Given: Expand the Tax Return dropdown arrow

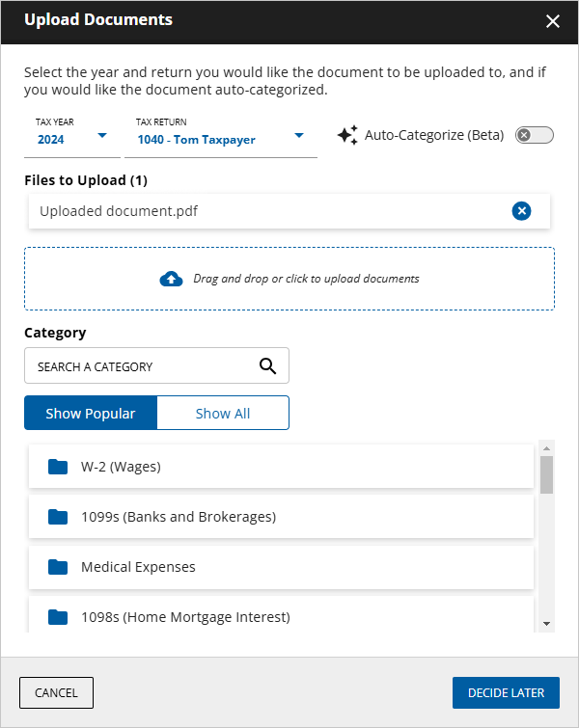Looking at the screenshot, I should tap(299, 135).
